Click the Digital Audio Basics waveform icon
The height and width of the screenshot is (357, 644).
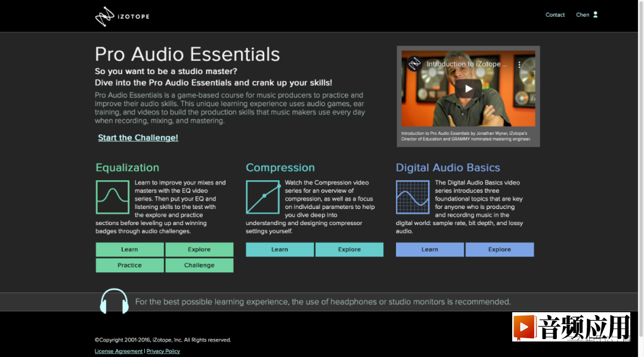(413, 197)
